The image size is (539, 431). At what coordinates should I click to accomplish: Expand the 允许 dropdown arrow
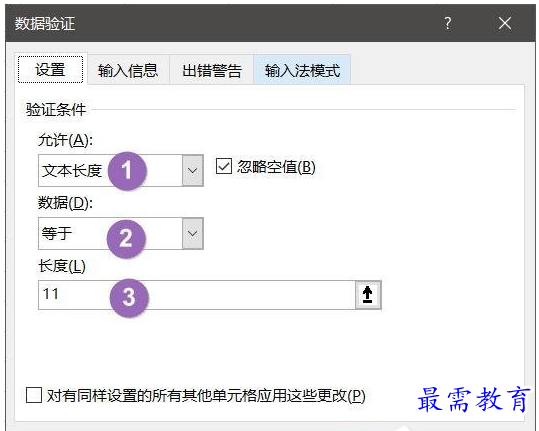(x=192, y=170)
